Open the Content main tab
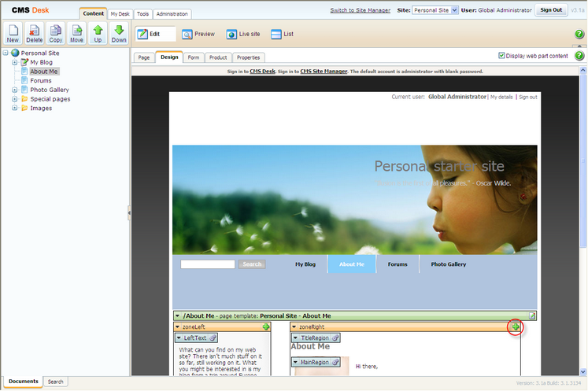The height and width of the screenshot is (391, 588). pos(94,13)
